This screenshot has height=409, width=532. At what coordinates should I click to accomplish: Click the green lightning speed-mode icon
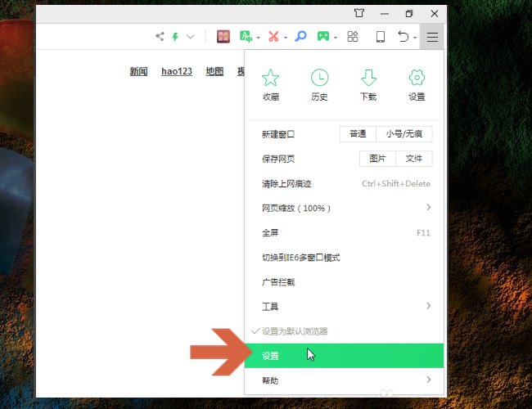click(x=175, y=37)
